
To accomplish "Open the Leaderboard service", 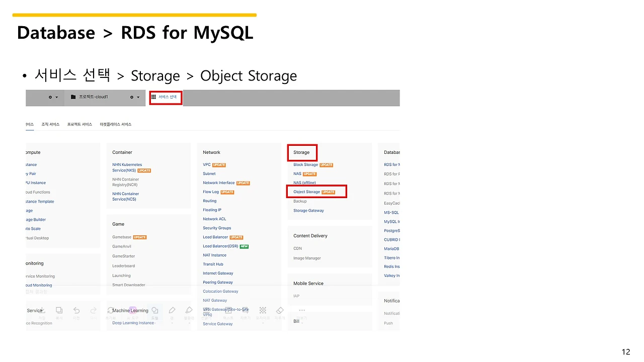I will tap(123, 265).
